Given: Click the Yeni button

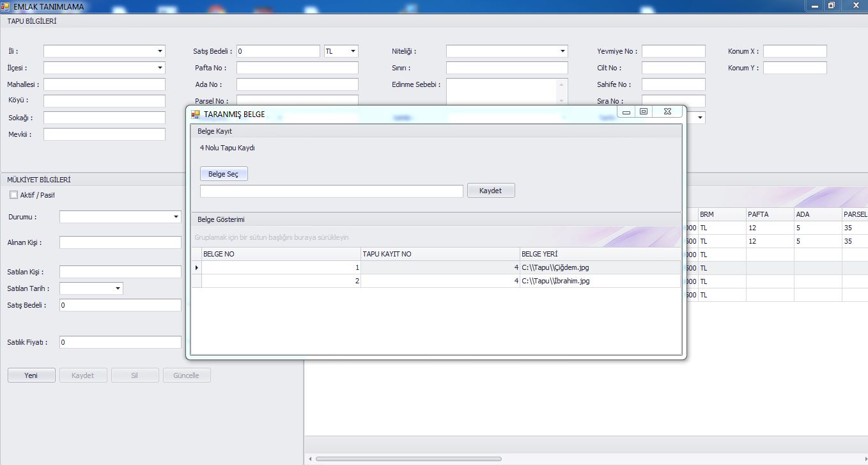Looking at the screenshot, I should (x=31, y=375).
